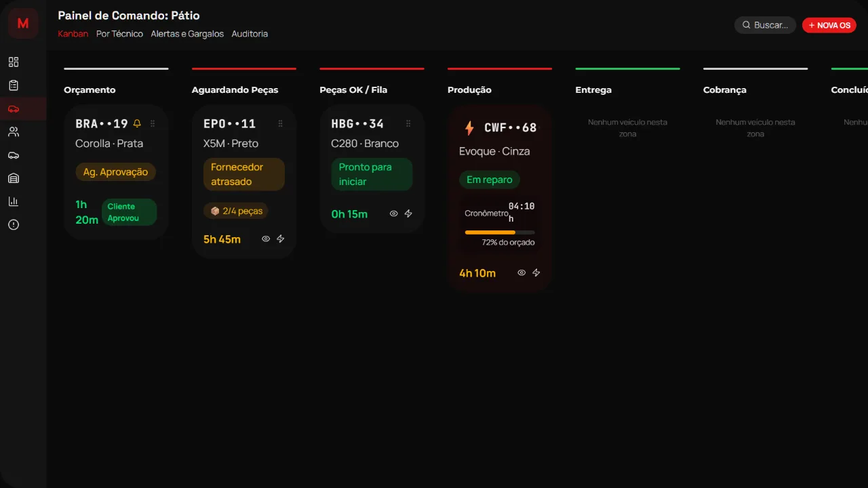Open the BRA••19 Corolla card
Viewport: 868px width, 488px height.
[116, 172]
